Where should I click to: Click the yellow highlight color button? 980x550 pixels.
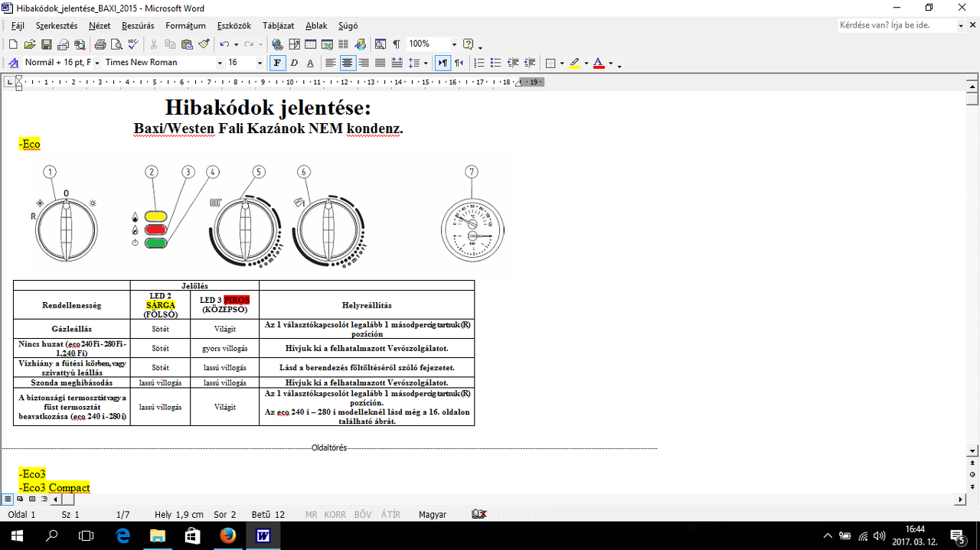click(574, 63)
